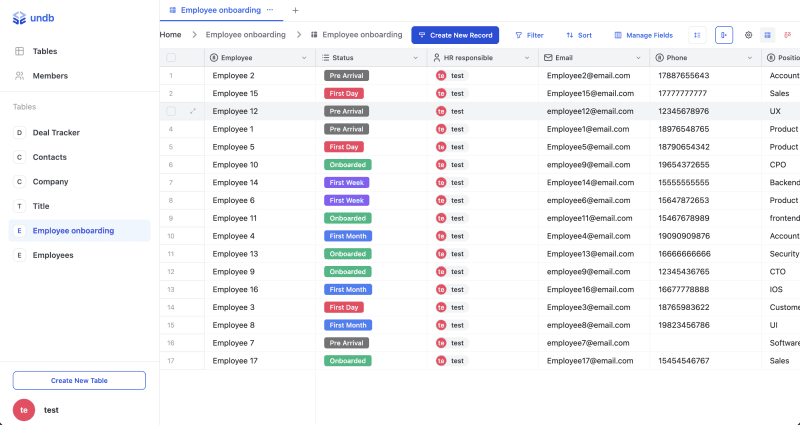Open the Status column dropdown chevron
This screenshot has height=425, width=800.
pyautogui.click(x=415, y=58)
